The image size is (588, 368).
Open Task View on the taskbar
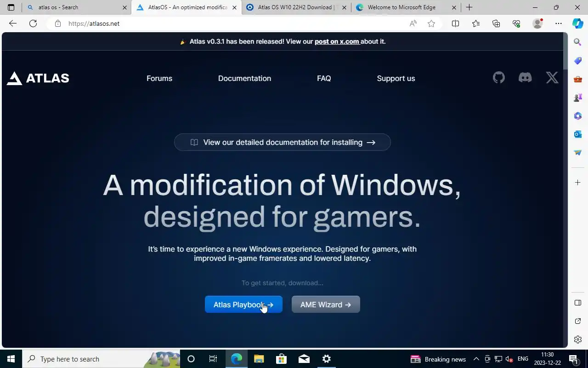pyautogui.click(x=213, y=359)
